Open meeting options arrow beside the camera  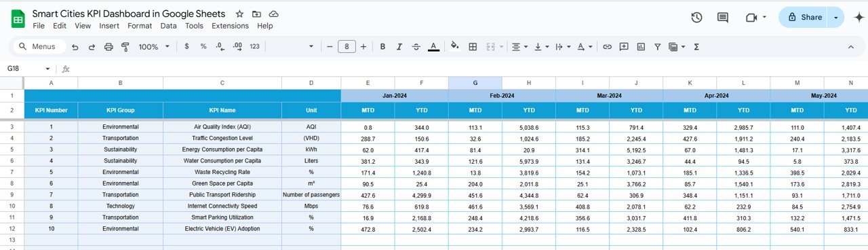tap(765, 18)
